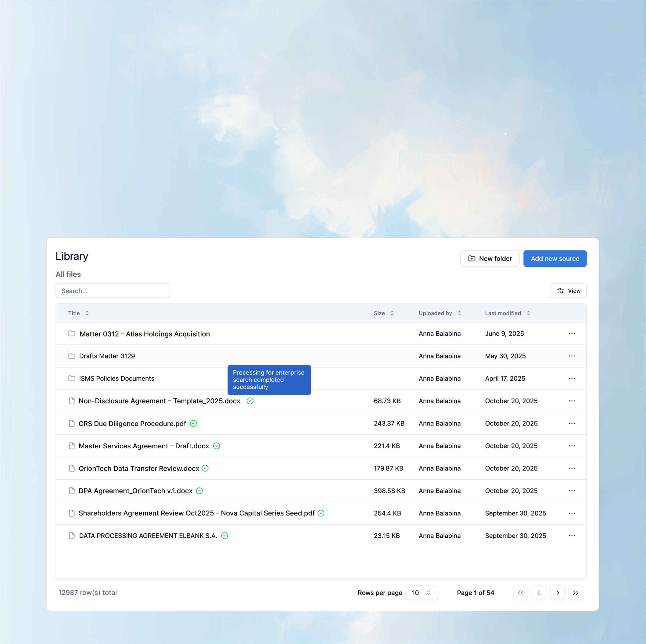Open ellipsis menu for Shareholders Agreement Review row
Image resolution: width=646 pixels, height=644 pixels.
click(572, 513)
